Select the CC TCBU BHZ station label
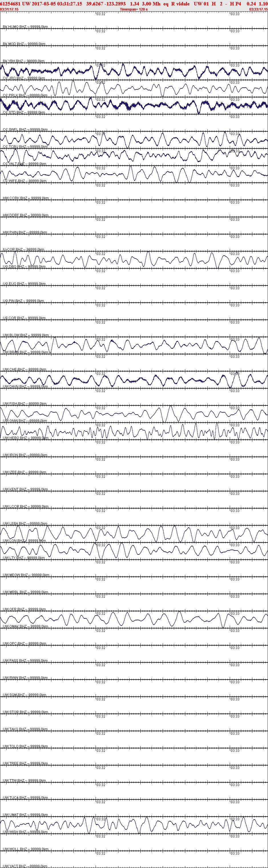Image resolution: width=268 pixels, height=868 pixels. tap(25, 146)
